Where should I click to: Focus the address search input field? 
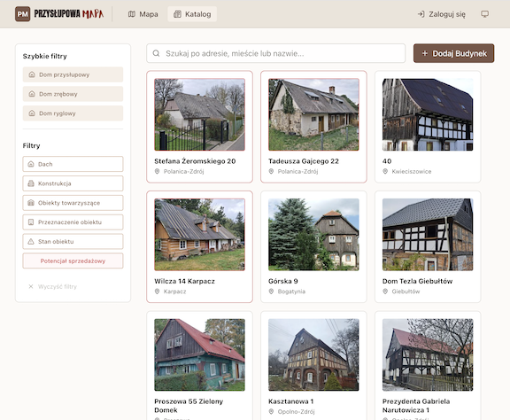[x=276, y=53]
